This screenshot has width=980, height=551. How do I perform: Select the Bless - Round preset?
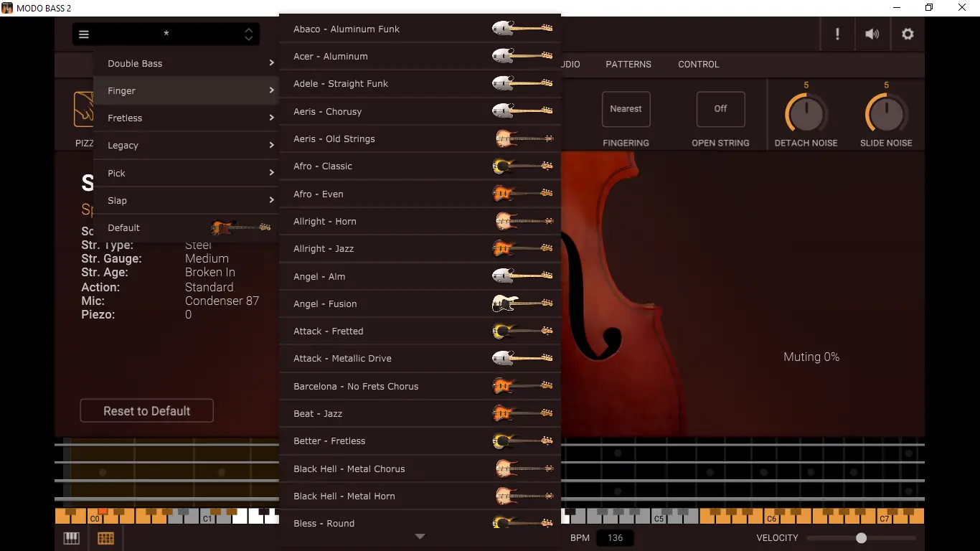click(420, 523)
